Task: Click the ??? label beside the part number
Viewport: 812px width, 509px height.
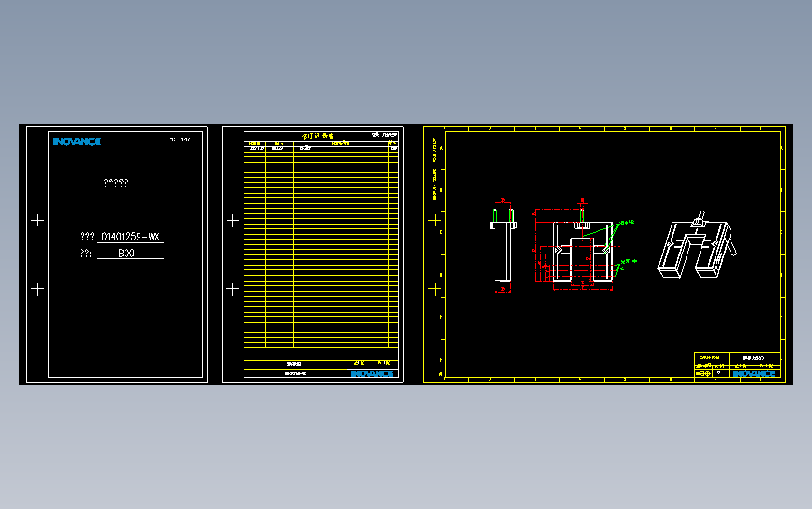Action: [x=87, y=237]
